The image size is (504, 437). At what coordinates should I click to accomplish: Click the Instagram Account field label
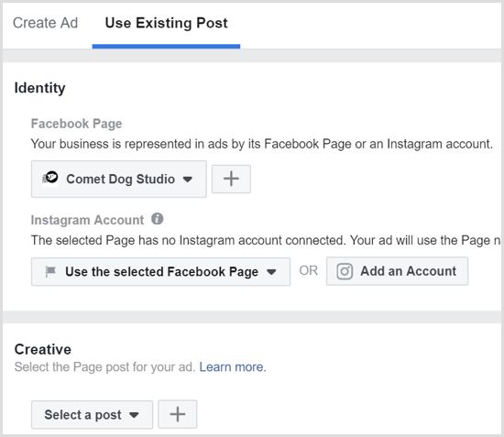point(87,220)
